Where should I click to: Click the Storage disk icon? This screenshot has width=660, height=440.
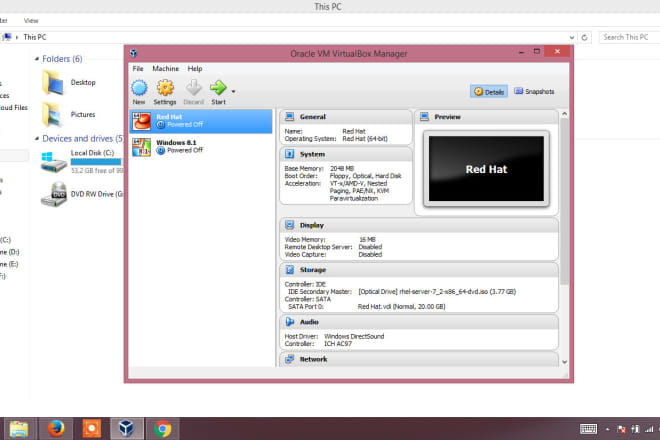click(290, 269)
